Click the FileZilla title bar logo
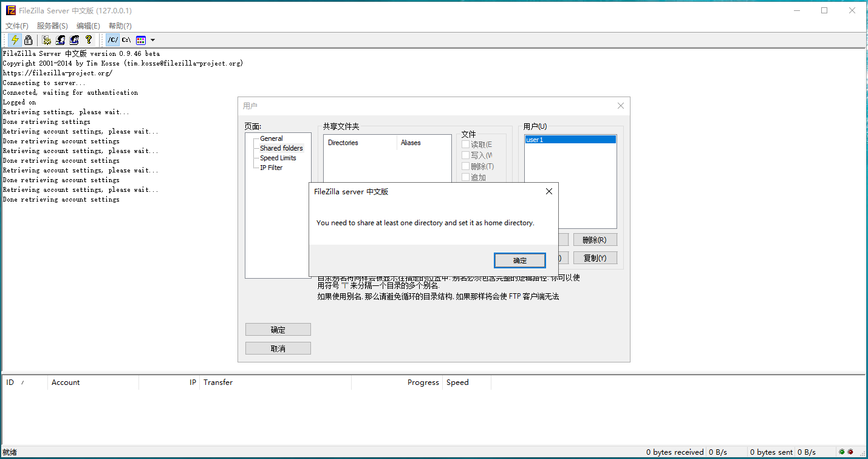The width and height of the screenshot is (868, 459). pos(10,10)
